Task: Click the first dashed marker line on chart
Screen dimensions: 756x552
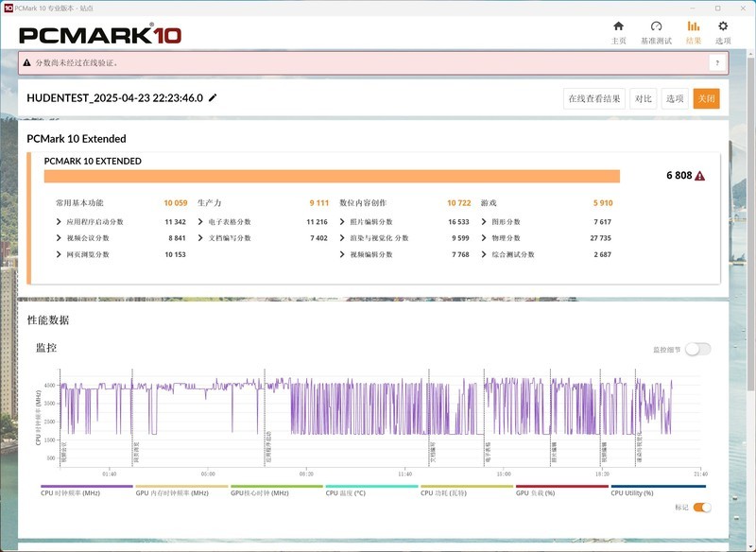Action: [60, 418]
